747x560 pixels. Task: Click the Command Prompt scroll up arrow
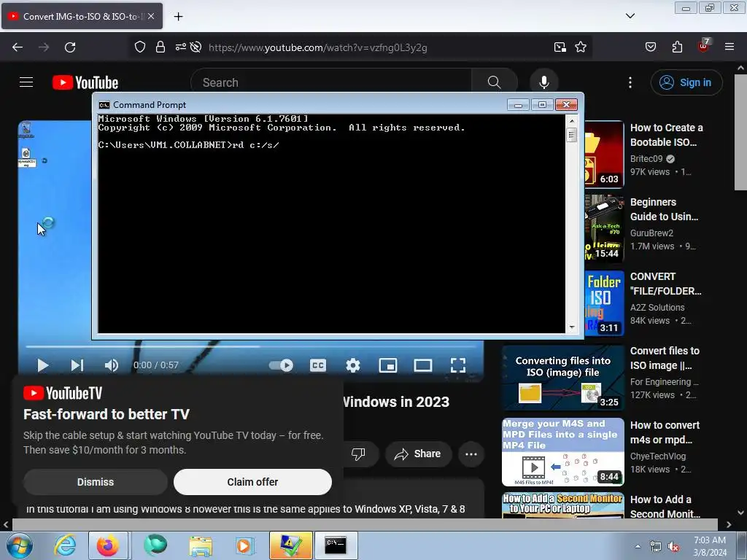(572, 121)
